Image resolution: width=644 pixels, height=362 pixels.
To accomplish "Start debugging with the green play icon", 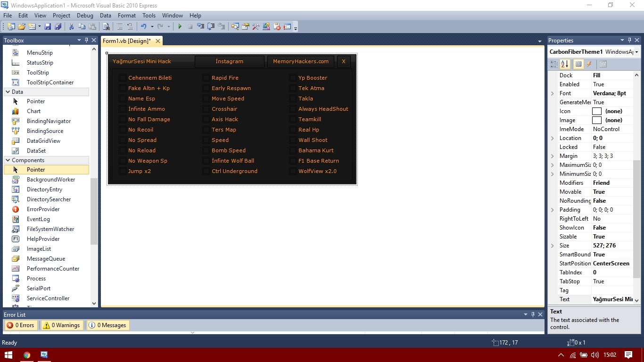I will point(180,27).
